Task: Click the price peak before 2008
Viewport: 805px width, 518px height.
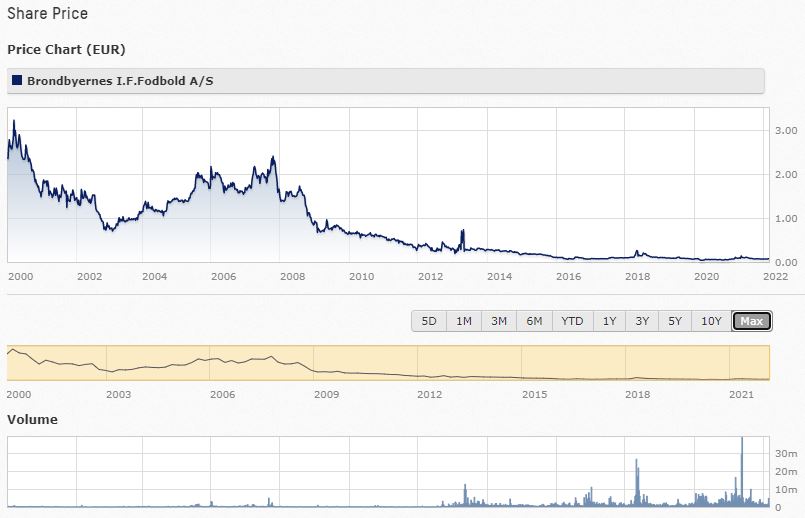Action: tap(272, 158)
